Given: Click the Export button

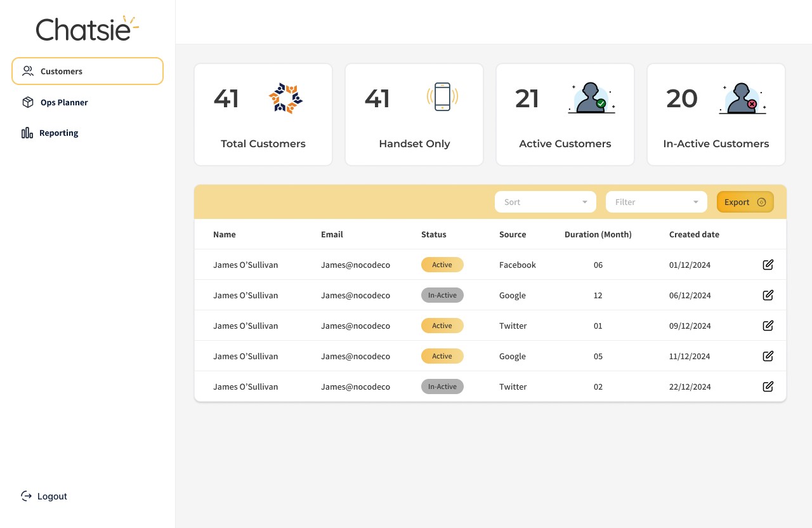Looking at the screenshot, I should point(745,202).
